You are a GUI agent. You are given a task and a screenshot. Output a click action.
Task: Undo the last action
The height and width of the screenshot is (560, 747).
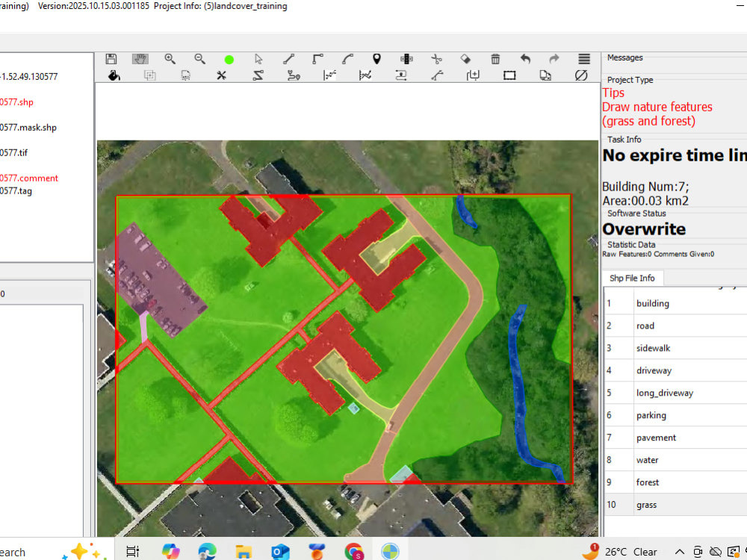tap(525, 59)
